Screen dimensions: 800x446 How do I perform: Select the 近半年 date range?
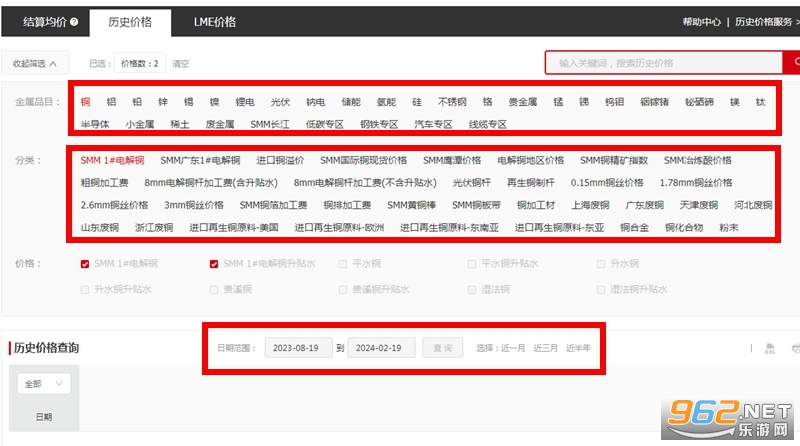[578, 348]
